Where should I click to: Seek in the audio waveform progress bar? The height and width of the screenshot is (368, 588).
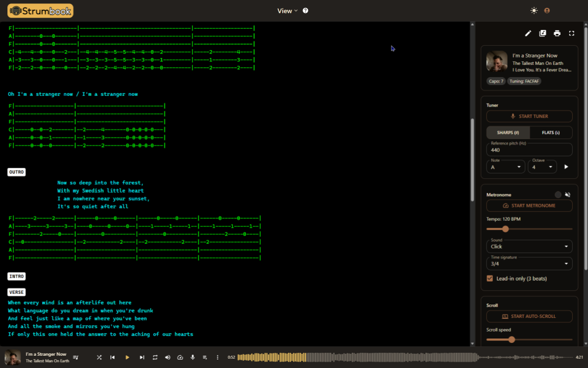pyautogui.click(x=404, y=357)
